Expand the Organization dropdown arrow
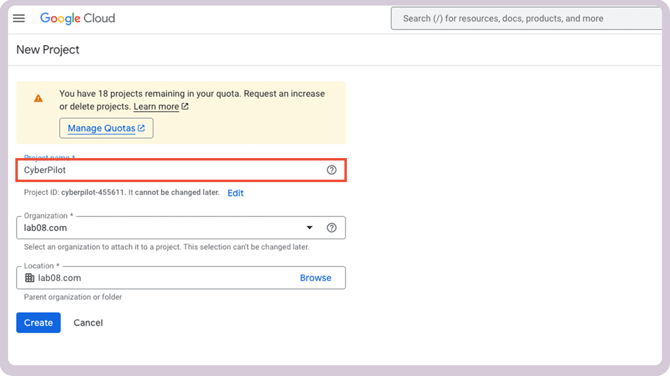 309,228
